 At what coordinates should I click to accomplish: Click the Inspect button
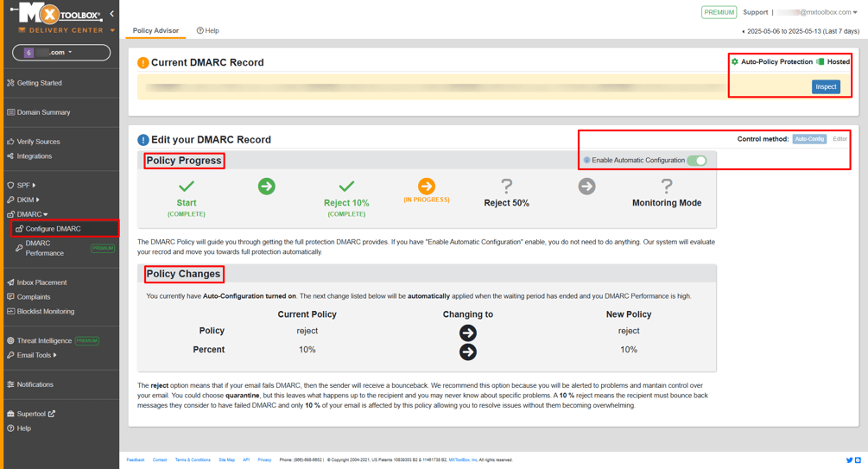(826, 86)
